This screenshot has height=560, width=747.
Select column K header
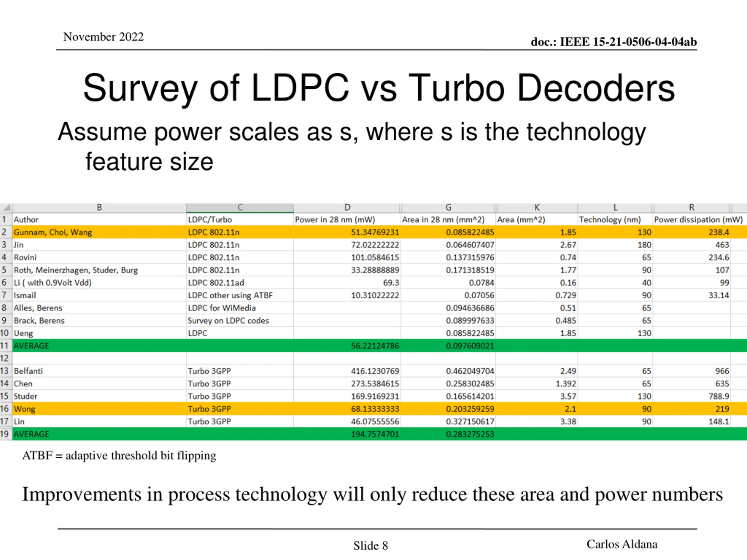pos(537,208)
